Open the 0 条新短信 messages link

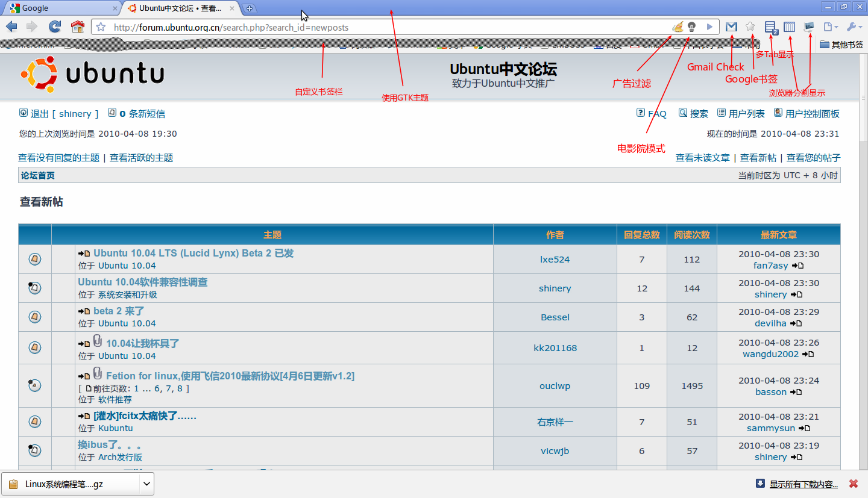[x=136, y=113]
